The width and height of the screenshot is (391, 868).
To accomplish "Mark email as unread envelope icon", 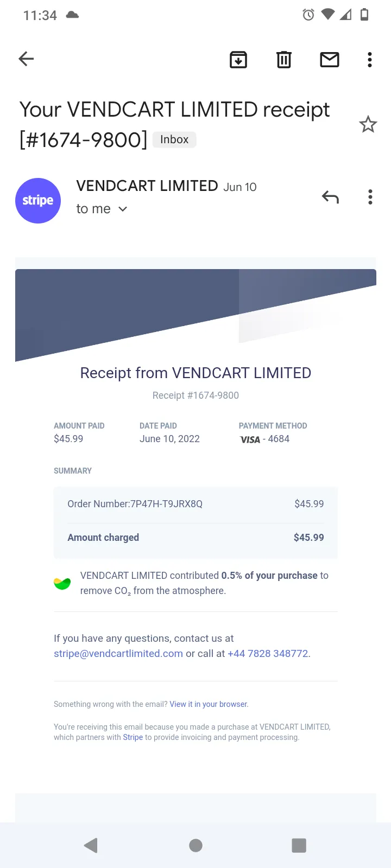I will (330, 59).
